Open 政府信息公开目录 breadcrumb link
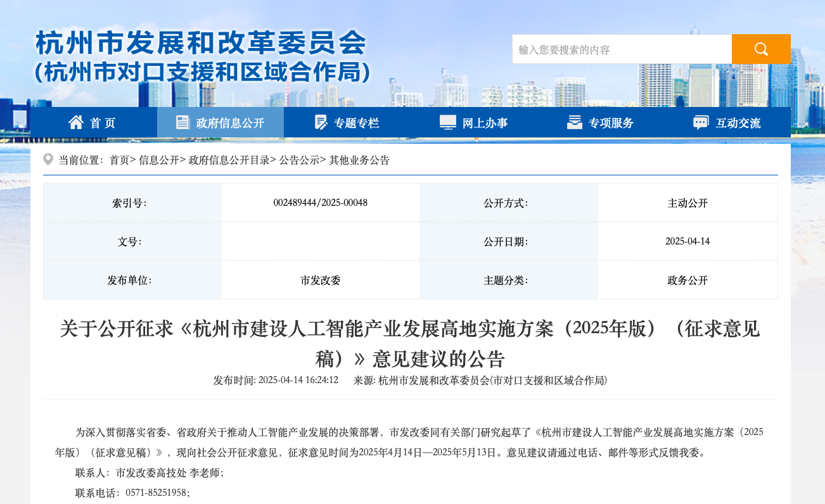Image resolution: width=825 pixels, height=504 pixels. (x=229, y=160)
